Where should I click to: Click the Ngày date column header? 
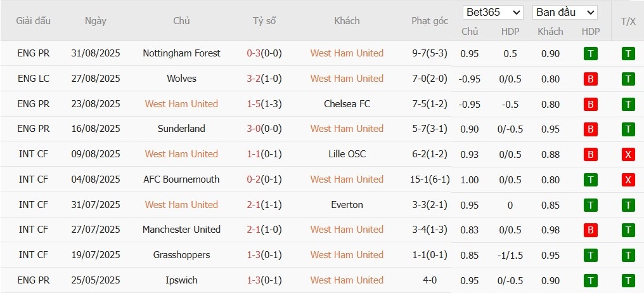tap(96, 20)
